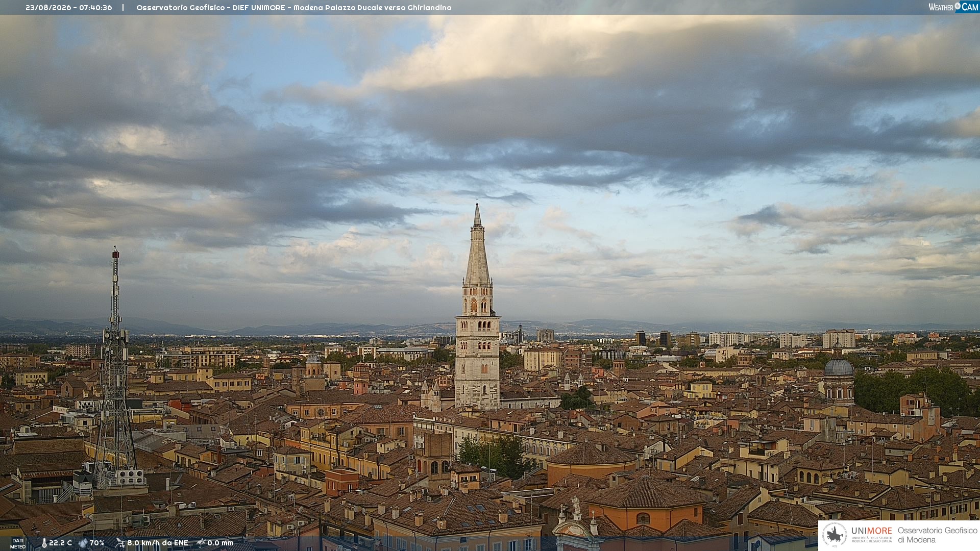Click the red-tipped antenna mast top
The width and height of the screenshot is (980, 551).
[116, 253]
